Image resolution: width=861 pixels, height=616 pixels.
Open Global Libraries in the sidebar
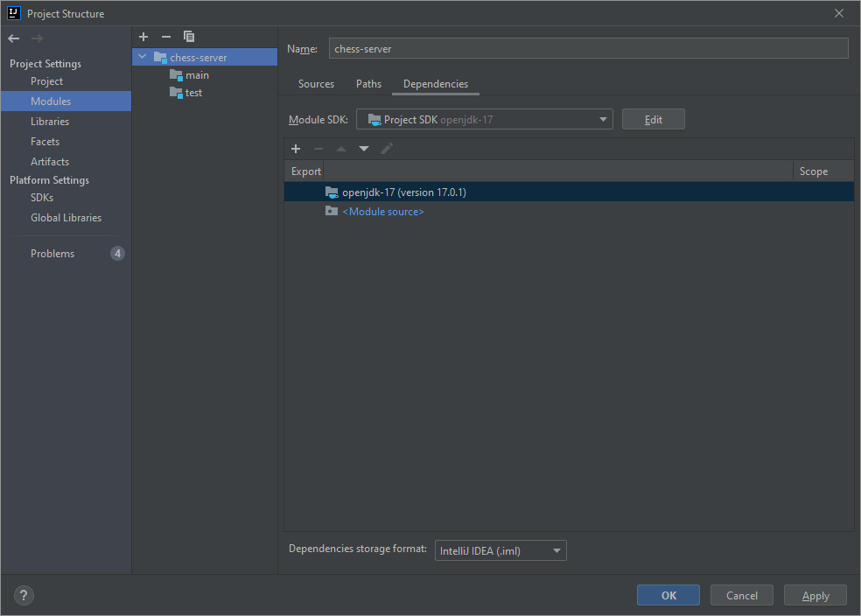66,218
